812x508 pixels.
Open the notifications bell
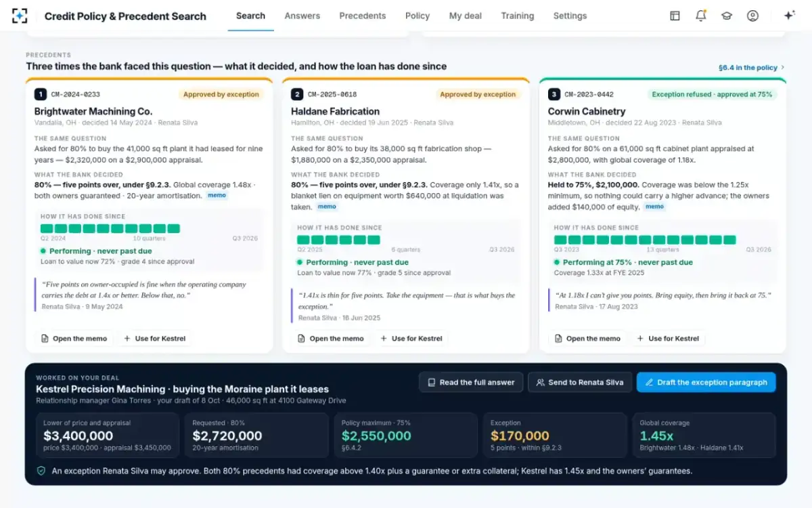pos(700,16)
